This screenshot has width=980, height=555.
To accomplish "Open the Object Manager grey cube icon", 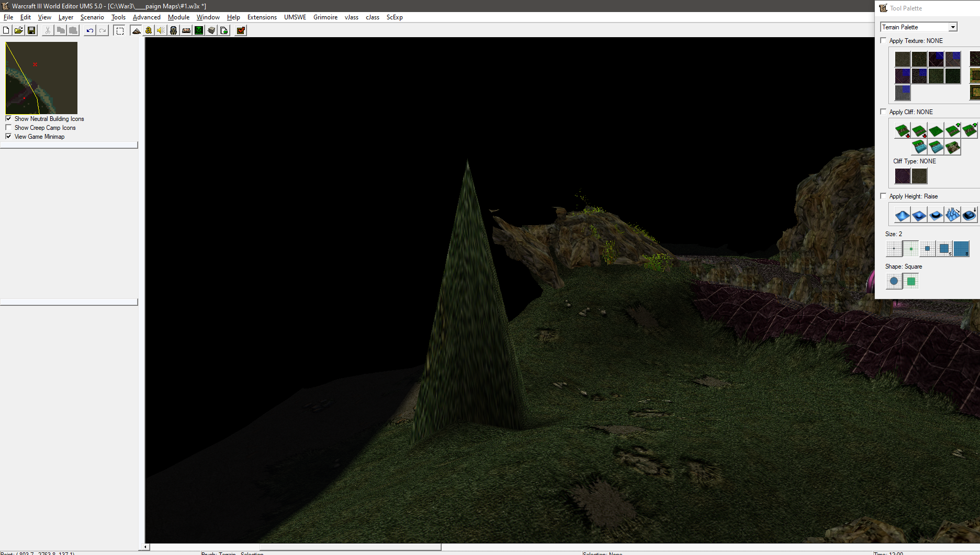I will [x=211, y=30].
